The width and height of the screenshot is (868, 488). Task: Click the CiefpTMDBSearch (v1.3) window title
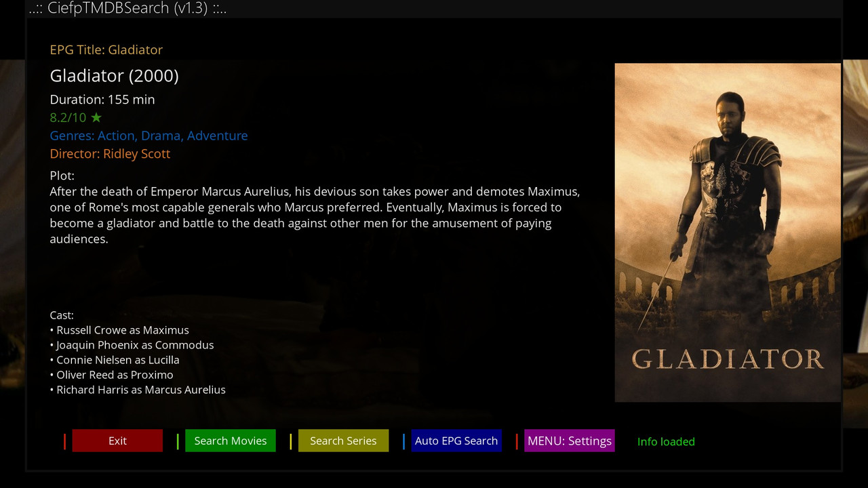pos(127,9)
